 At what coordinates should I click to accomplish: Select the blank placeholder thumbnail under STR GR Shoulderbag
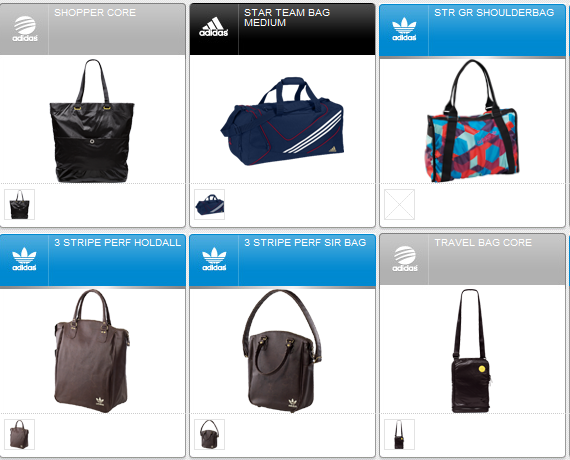point(400,204)
